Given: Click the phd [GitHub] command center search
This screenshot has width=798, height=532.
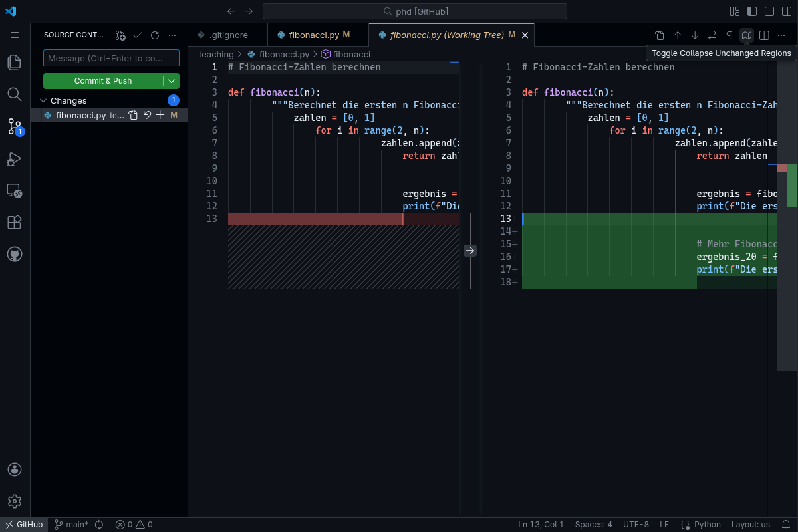Looking at the screenshot, I should (x=415, y=11).
